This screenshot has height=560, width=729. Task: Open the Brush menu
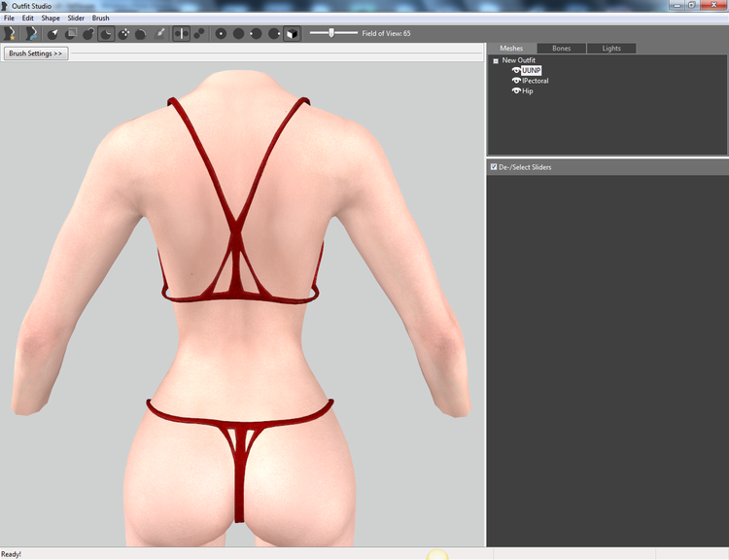(100, 18)
